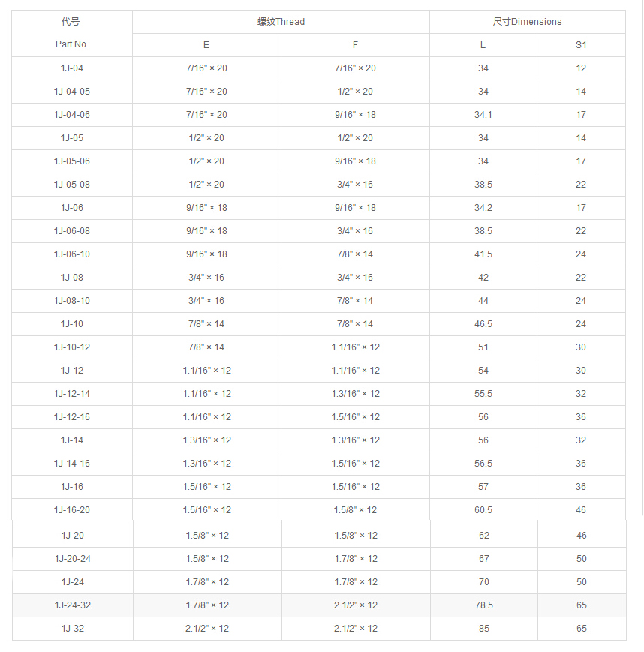Click the 60.5 dimension cell
Screen dimensions: 644x652
[x=483, y=510]
